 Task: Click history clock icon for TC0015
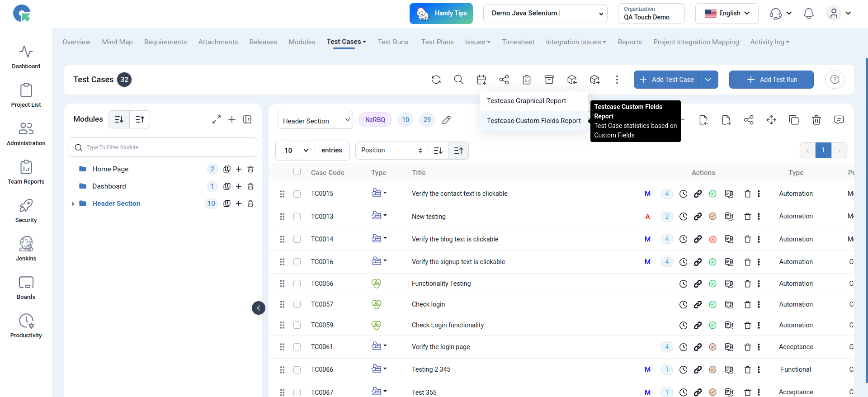683,194
